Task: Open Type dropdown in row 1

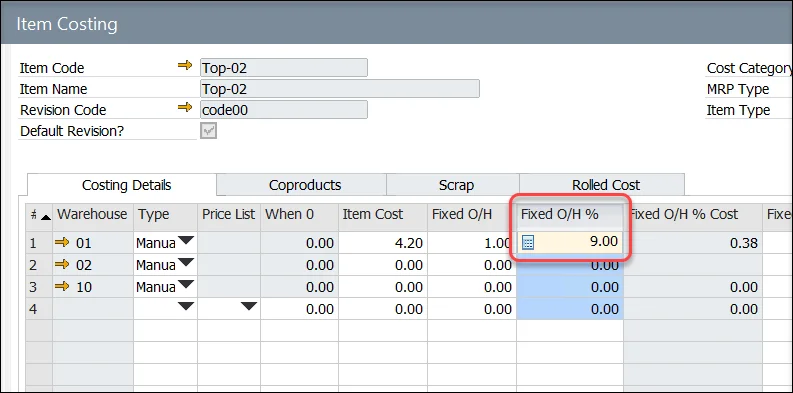Action: click(186, 240)
